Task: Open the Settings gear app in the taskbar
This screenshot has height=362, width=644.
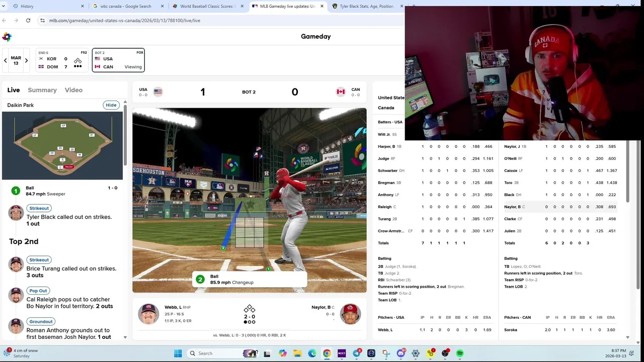Action: [416, 353]
